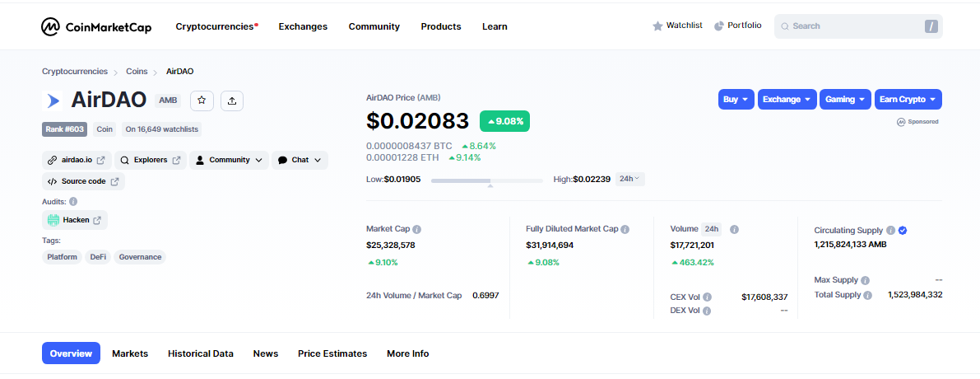Viewport: 980px width, 379px height.
Task: Click the Coin type badge
Action: pyautogui.click(x=105, y=129)
